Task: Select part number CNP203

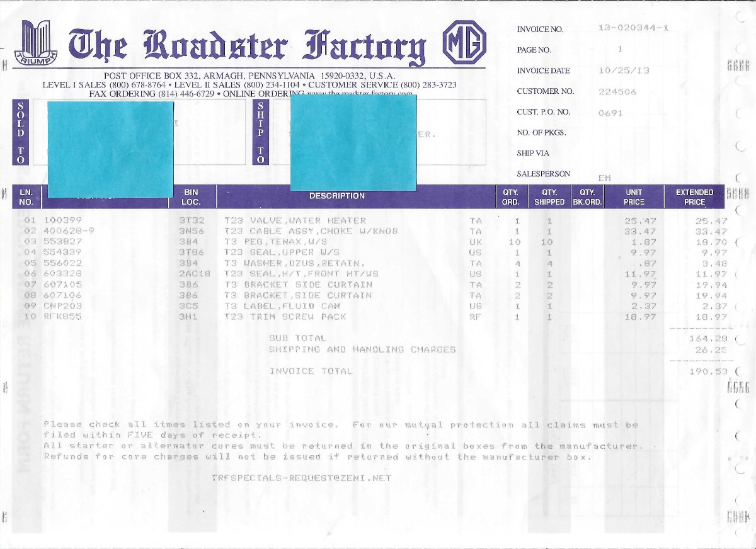Action: [62, 306]
